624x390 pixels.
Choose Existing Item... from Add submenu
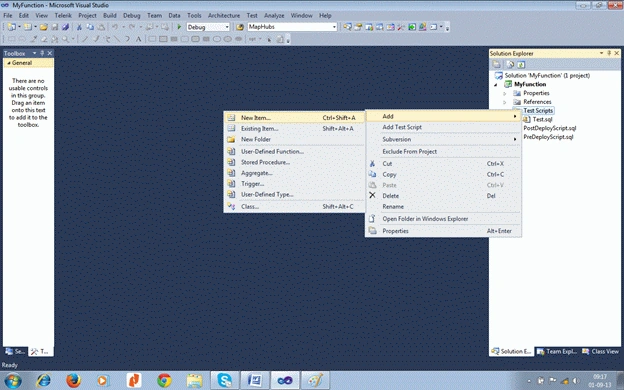[x=294, y=129]
